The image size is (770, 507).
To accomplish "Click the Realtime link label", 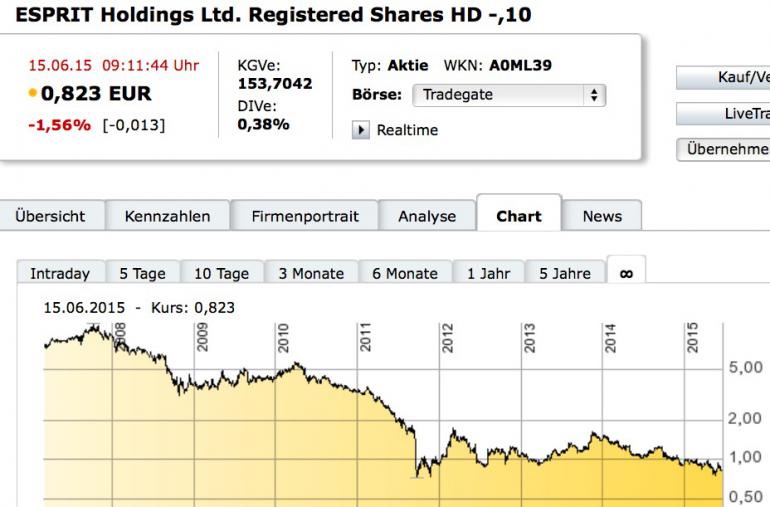I will (x=407, y=130).
